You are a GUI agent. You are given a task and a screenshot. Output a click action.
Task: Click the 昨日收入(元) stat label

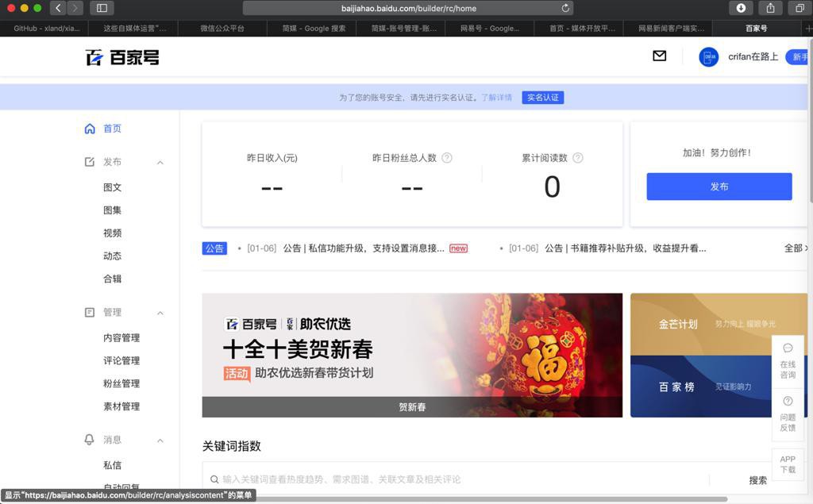click(x=272, y=158)
